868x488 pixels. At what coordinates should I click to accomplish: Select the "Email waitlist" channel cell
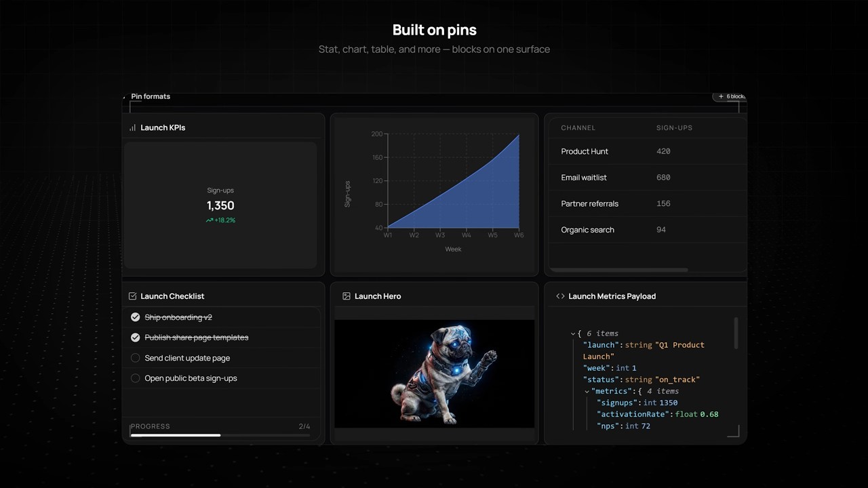tap(584, 178)
